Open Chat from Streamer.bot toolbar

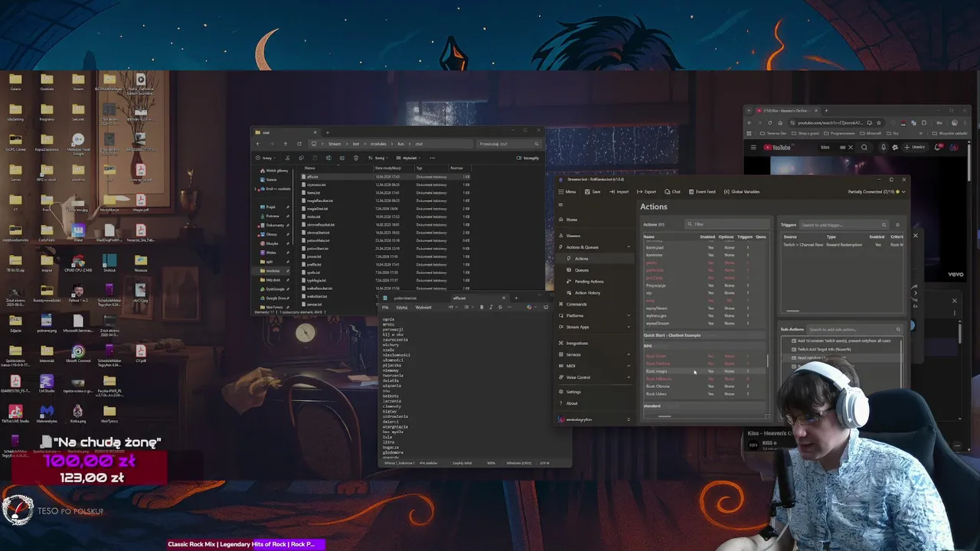point(672,192)
